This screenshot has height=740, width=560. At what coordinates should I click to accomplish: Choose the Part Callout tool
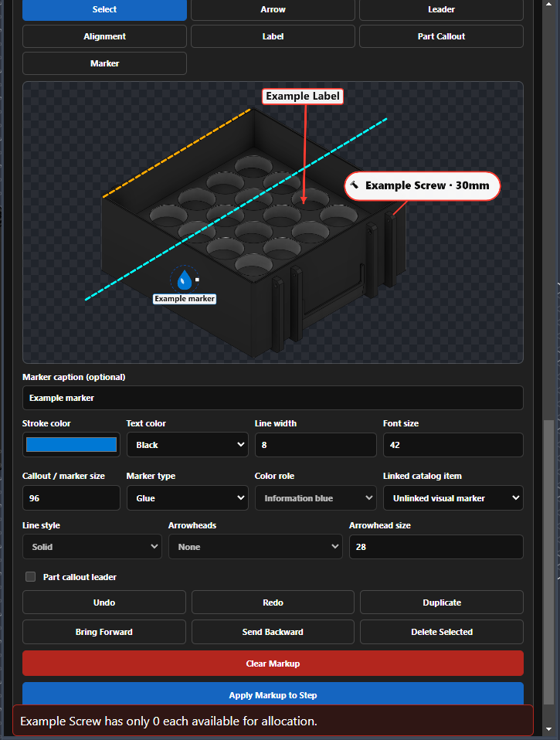click(441, 36)
